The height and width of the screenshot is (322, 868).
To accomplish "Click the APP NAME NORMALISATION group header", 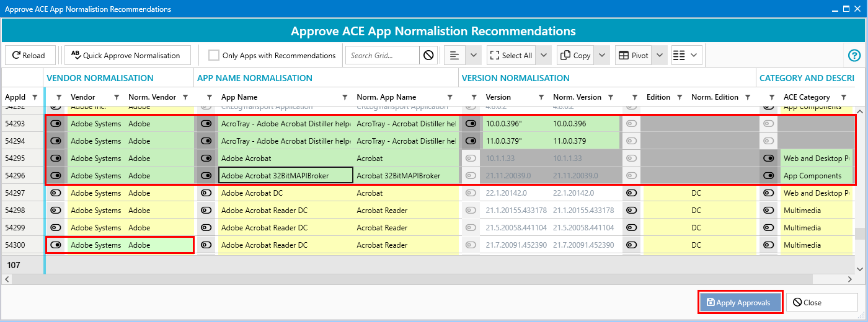I will [x=255, y=78].
